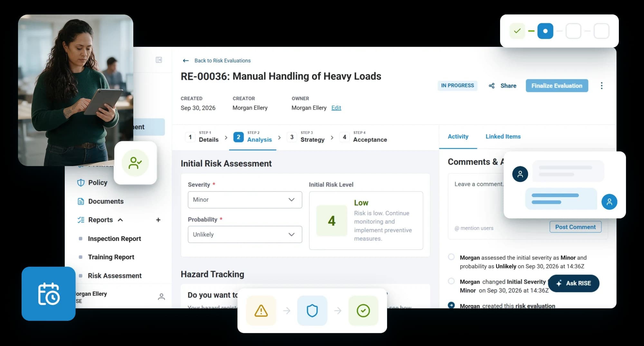644x346 pixels.
Task: Click the Share icon
Action: point(492,86)
